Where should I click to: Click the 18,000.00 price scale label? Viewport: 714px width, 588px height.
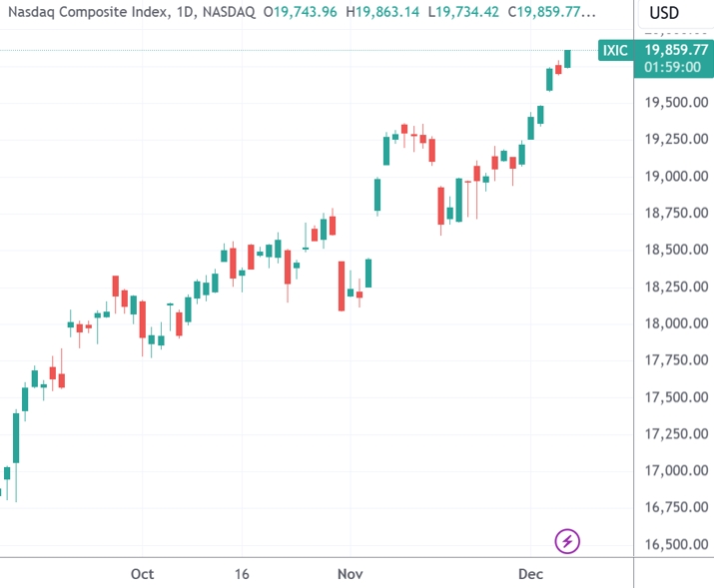coord(676,323)
